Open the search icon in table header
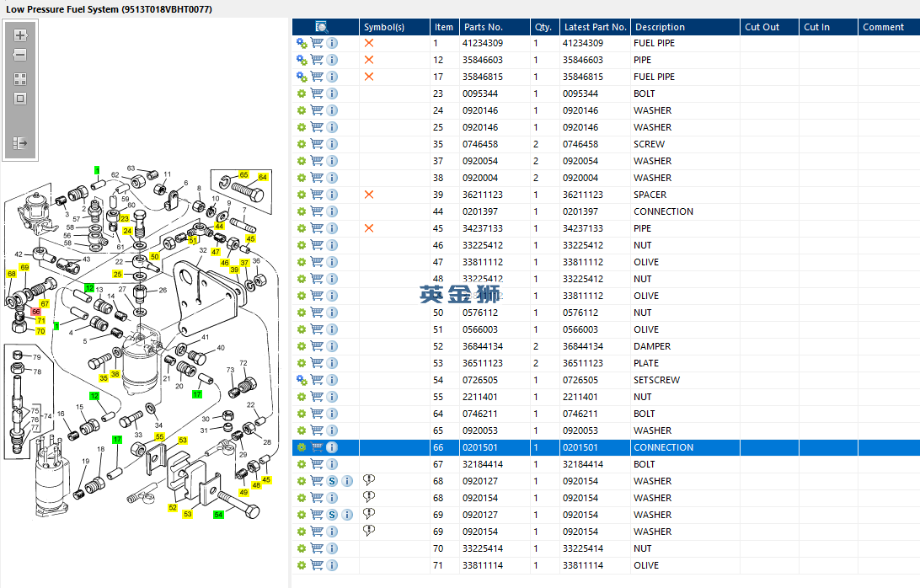This screenshot has height=588, width=920. tap(322, 27)
